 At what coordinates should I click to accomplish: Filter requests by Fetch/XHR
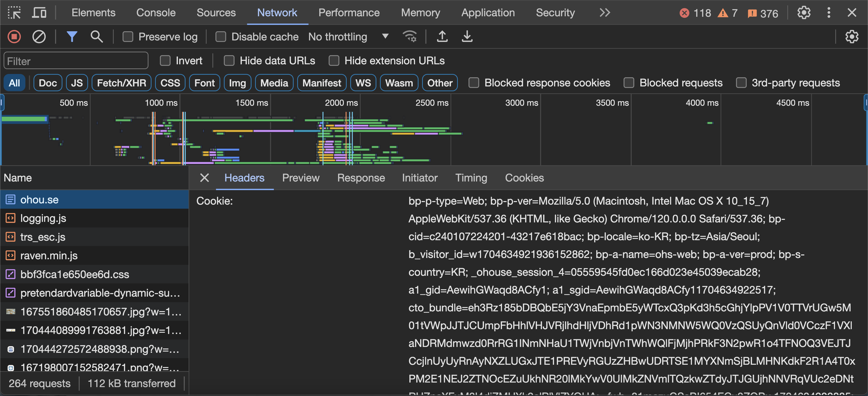coord(121,83)
